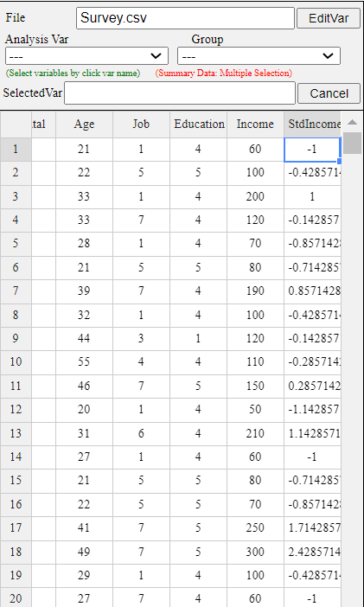The height and width of the screenshot is (607, 364).
Task: Open the Analysis Var dropdown
Action: point(86,55)
